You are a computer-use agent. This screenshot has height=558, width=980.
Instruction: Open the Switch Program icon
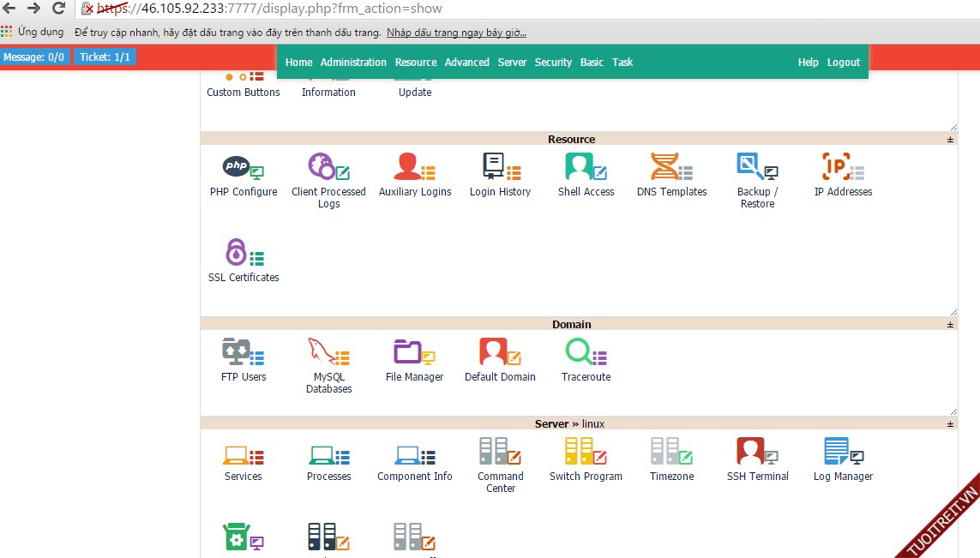(586, 453)
